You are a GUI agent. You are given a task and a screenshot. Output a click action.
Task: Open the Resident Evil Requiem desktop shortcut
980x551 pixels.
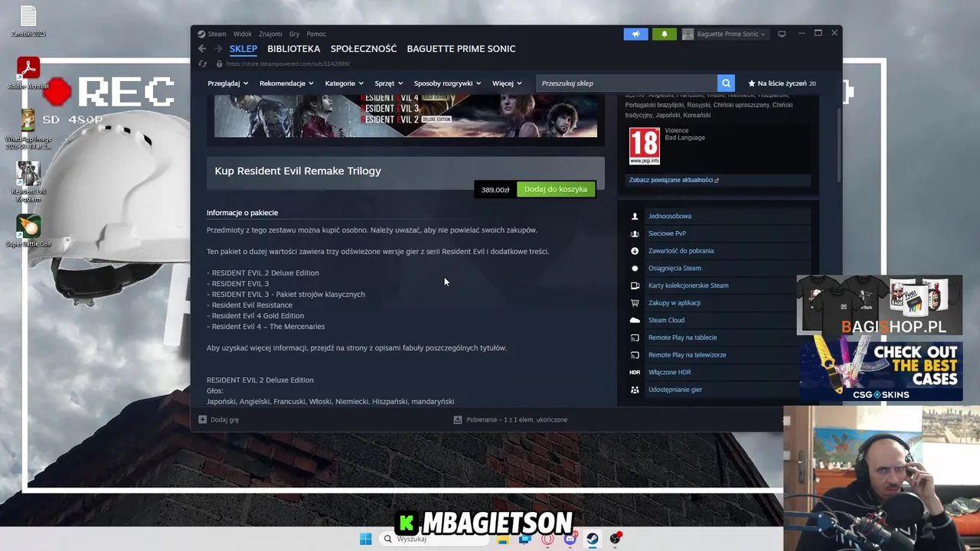tap(28, 182)
